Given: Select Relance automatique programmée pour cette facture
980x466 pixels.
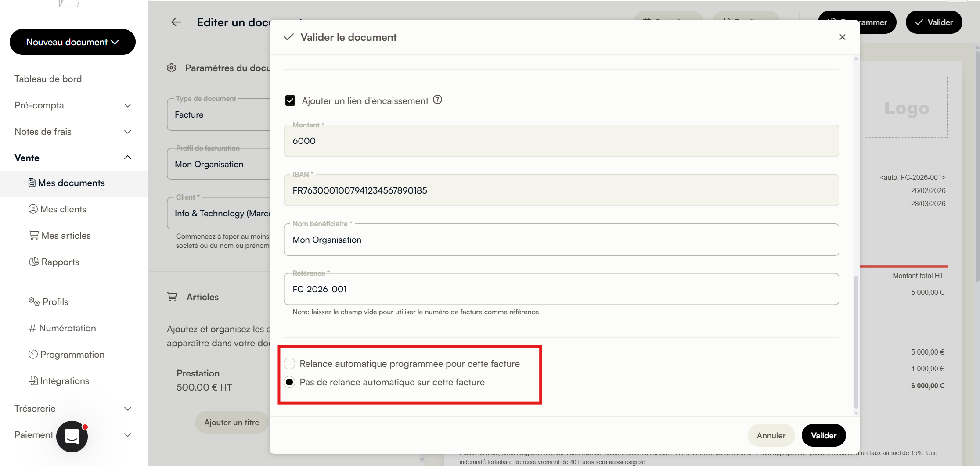Looking at the screenshot, I should [289, 364].
